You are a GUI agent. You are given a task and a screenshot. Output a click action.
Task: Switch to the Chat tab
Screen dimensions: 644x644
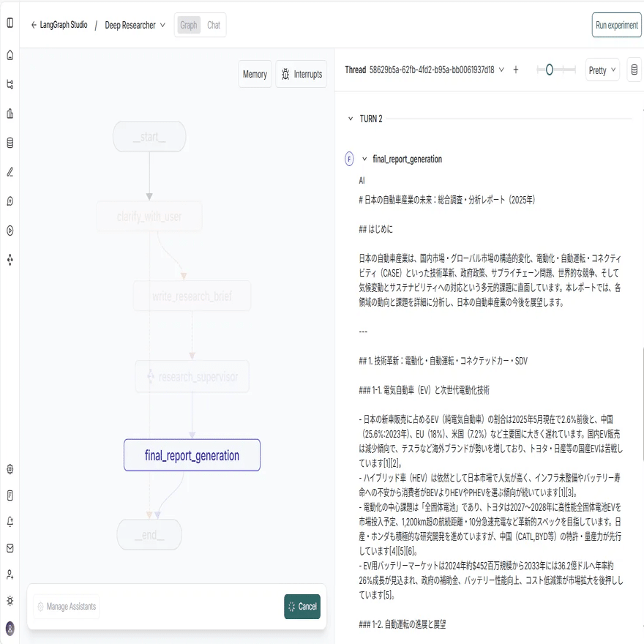(214, 25)
